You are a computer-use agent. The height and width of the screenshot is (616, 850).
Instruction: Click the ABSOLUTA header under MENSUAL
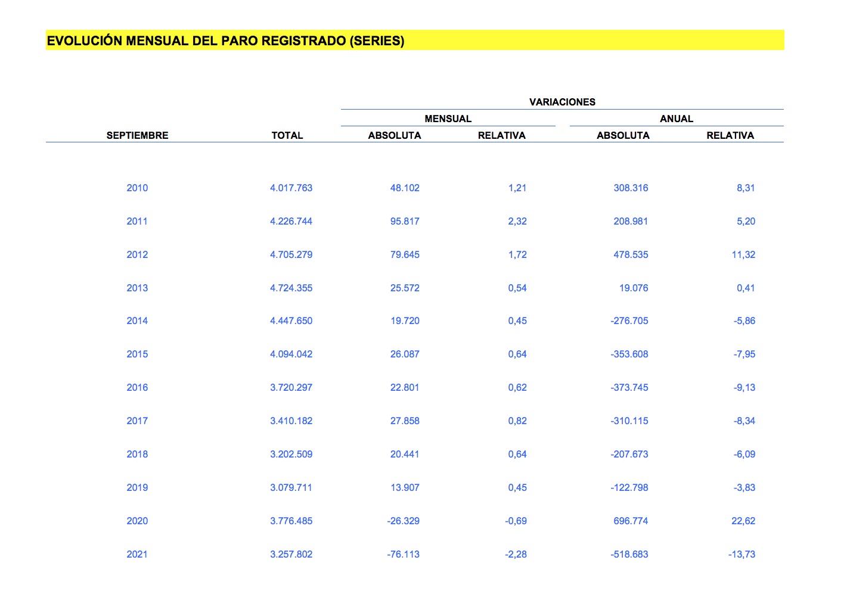tap(394, 135)
